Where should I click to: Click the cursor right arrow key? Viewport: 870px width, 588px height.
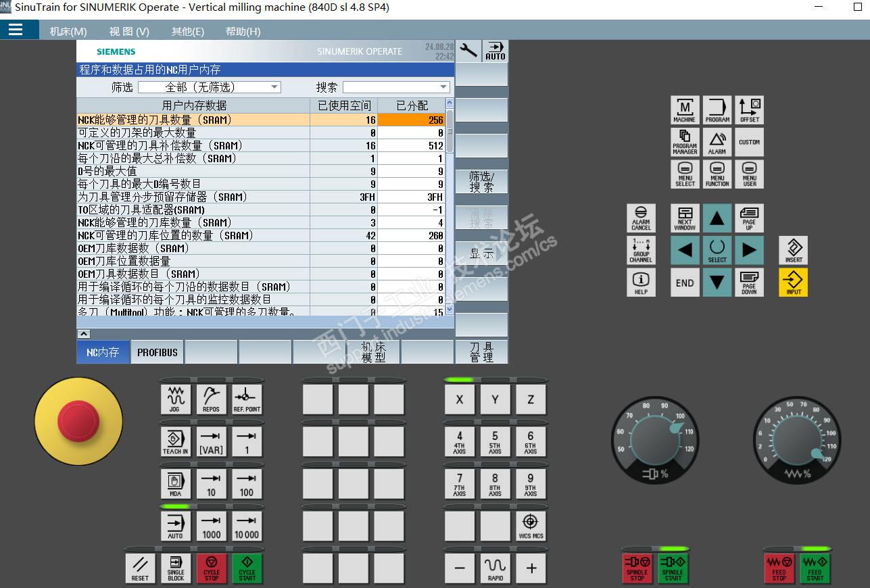(749, 250)
